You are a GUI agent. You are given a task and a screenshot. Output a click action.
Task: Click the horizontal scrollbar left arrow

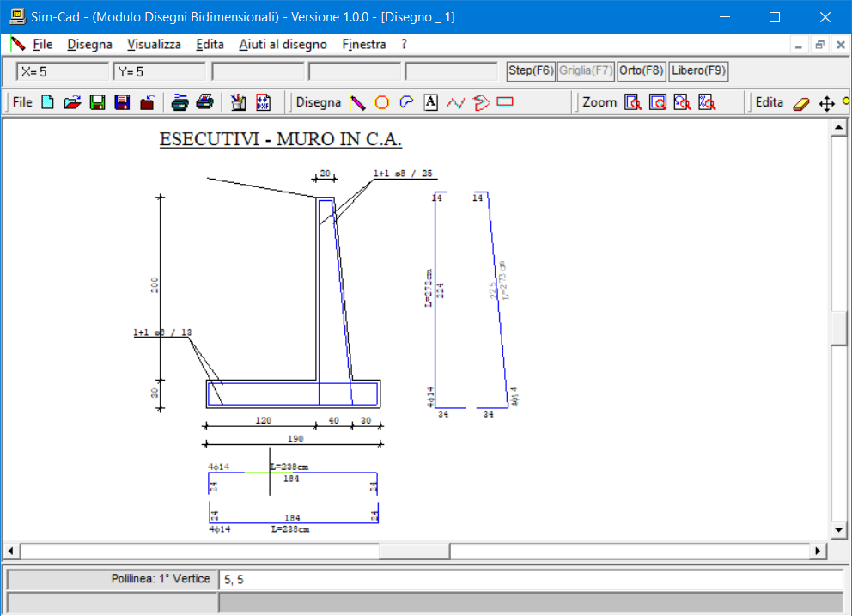tap(11, 551)
